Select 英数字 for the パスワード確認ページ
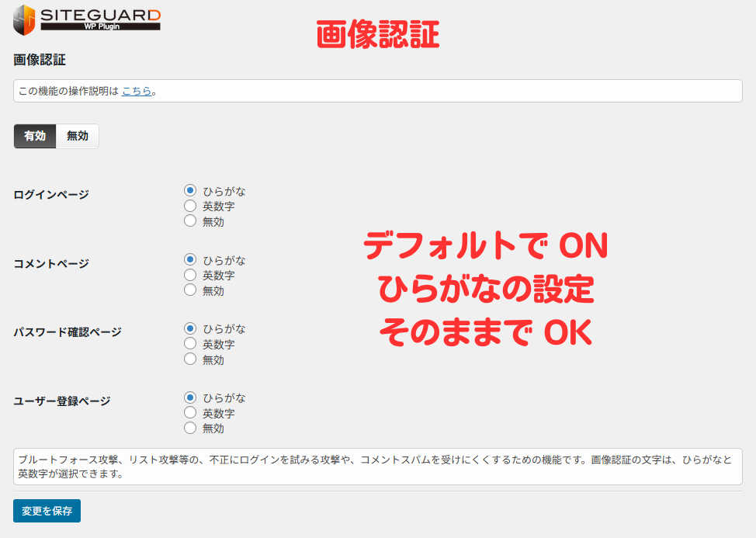Viewport: 756px width, 538px height. tap(189, 343)
